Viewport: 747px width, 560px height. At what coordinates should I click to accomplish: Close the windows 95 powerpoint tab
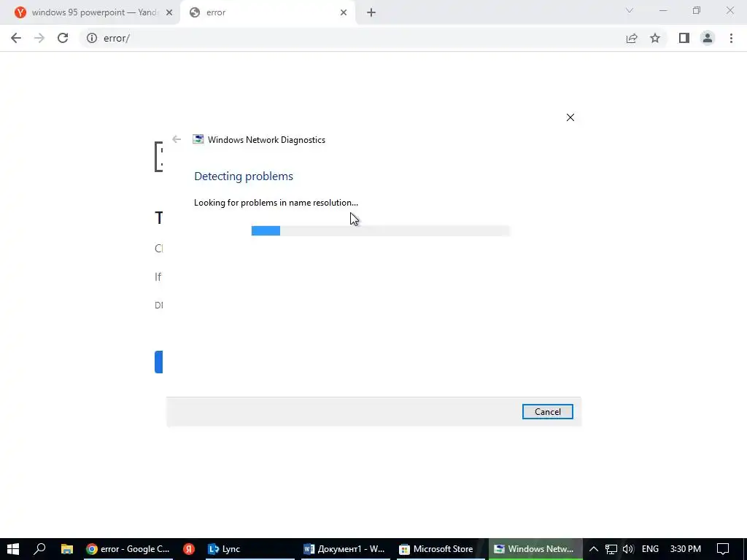[169, 13]
